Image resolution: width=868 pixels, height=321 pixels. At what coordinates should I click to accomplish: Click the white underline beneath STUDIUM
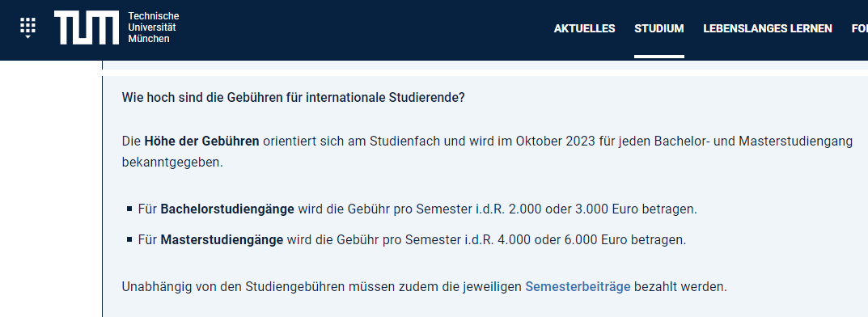pos(659,57)
